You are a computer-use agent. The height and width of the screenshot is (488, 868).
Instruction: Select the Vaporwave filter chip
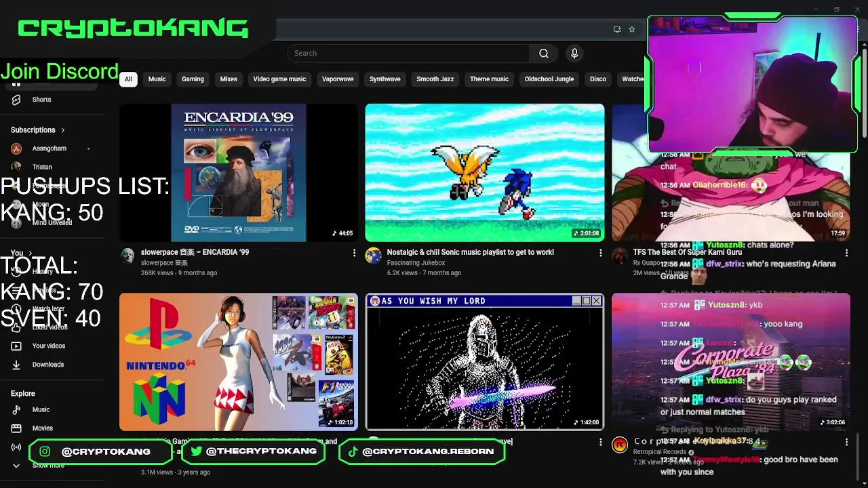338,79
